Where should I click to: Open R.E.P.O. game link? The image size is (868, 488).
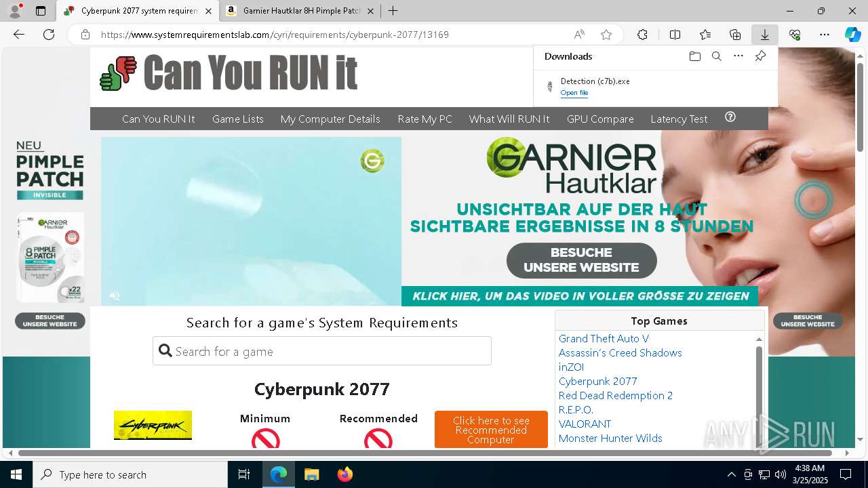click(x=576, y=409)
